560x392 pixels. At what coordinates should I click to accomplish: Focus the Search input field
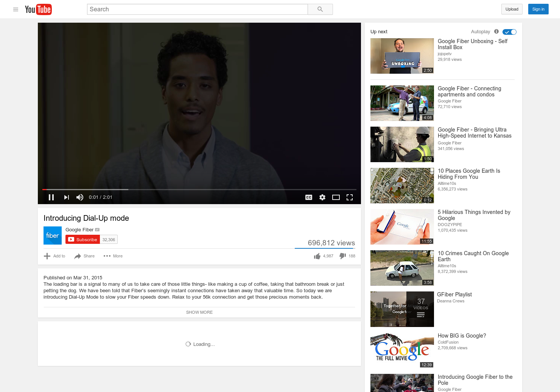198,9
